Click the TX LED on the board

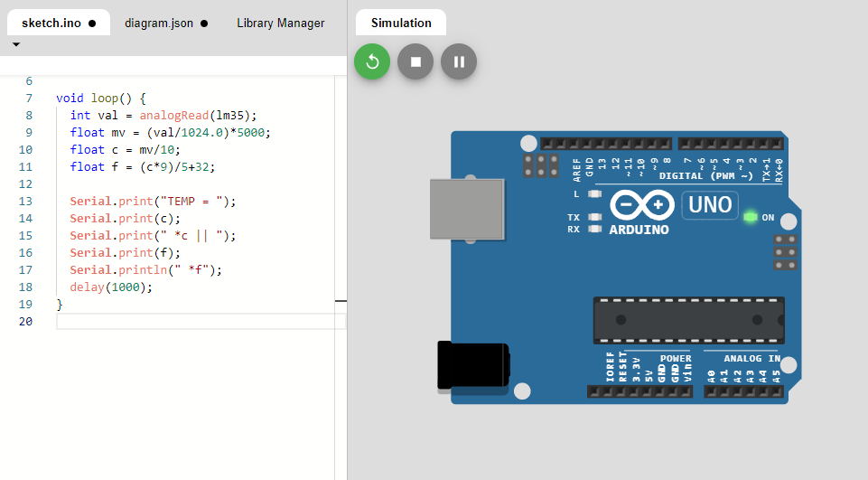(x=594, y=217)
